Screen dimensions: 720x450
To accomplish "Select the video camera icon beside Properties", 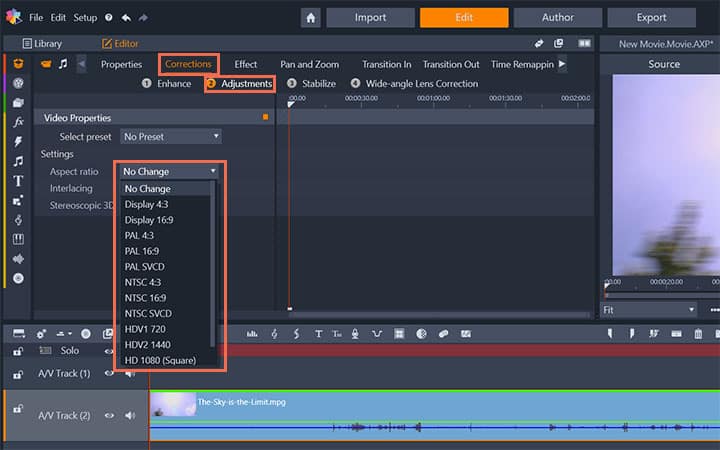I will pyautogui.click(x=46, y=63).
